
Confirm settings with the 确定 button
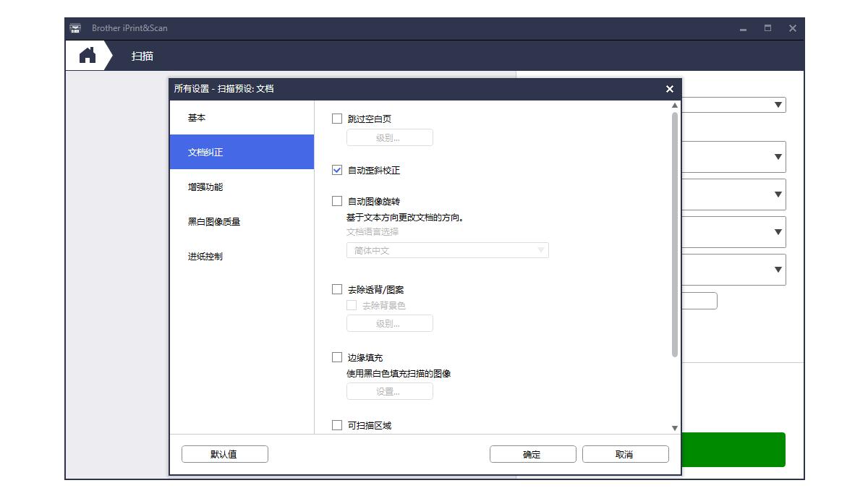coord(532,454)
